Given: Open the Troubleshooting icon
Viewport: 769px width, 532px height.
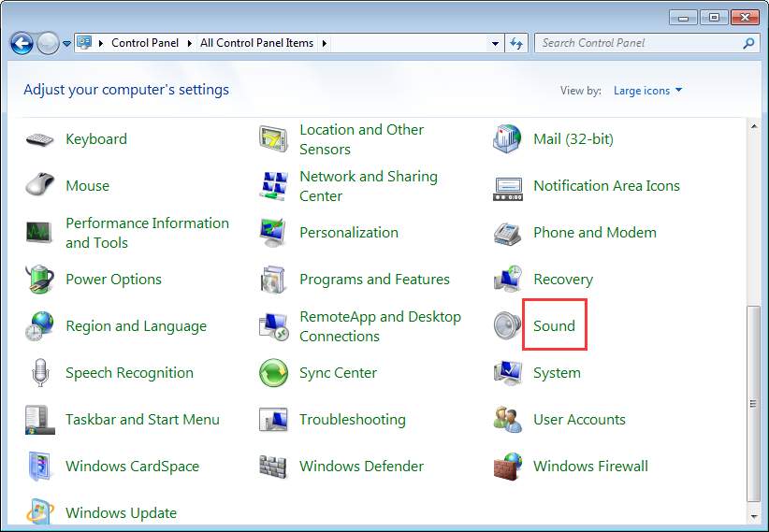Looking at the screenshot, I should pos(273,420).
